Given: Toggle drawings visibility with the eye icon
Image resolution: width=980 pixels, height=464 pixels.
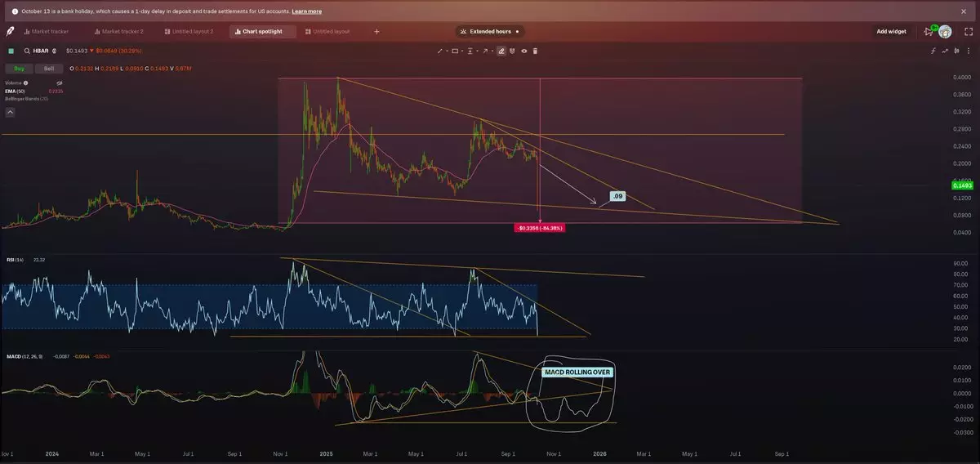Looking at the screenshot, I should point(524,51).
